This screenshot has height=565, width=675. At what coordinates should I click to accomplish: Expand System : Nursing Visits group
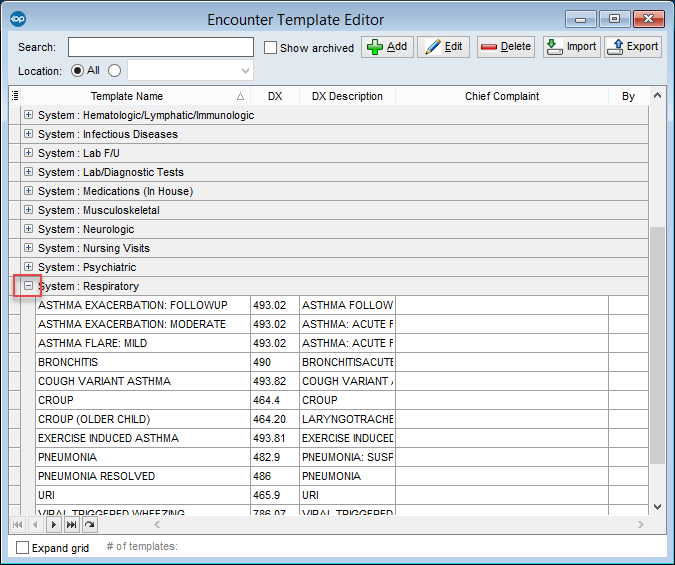click(x=28, y=248)
